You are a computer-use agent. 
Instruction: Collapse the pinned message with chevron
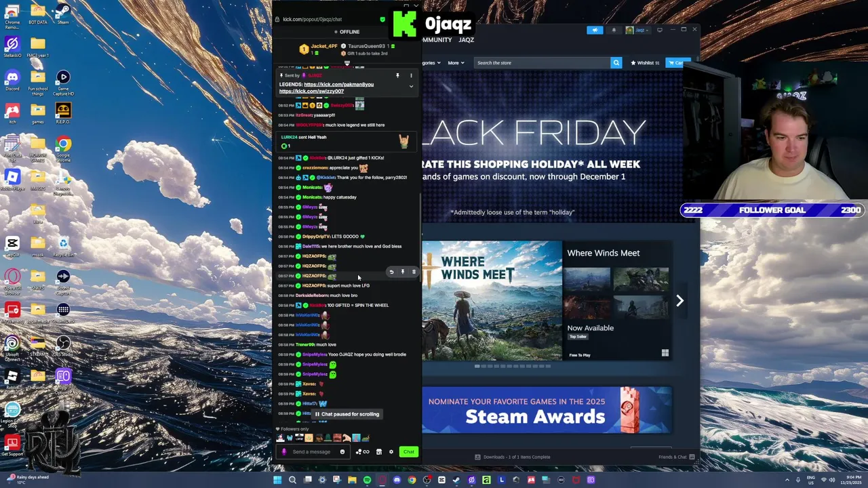coord(410,87)
